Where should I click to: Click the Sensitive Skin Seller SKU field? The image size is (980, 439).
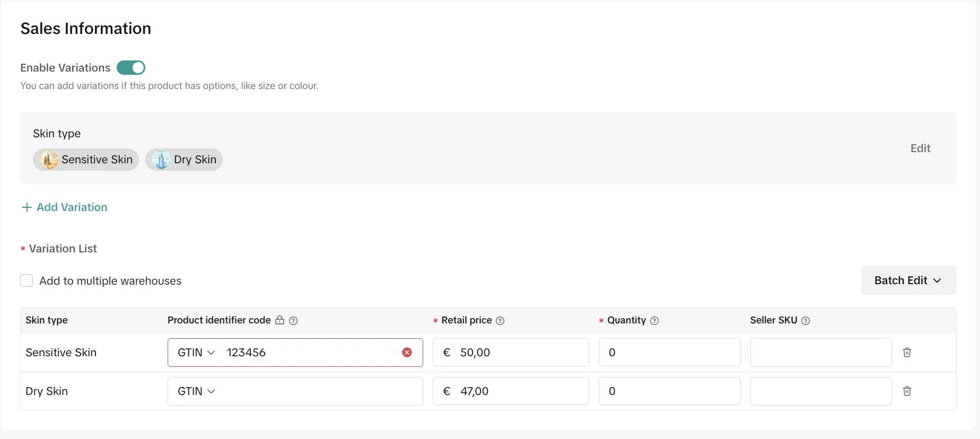coord(820,353)
